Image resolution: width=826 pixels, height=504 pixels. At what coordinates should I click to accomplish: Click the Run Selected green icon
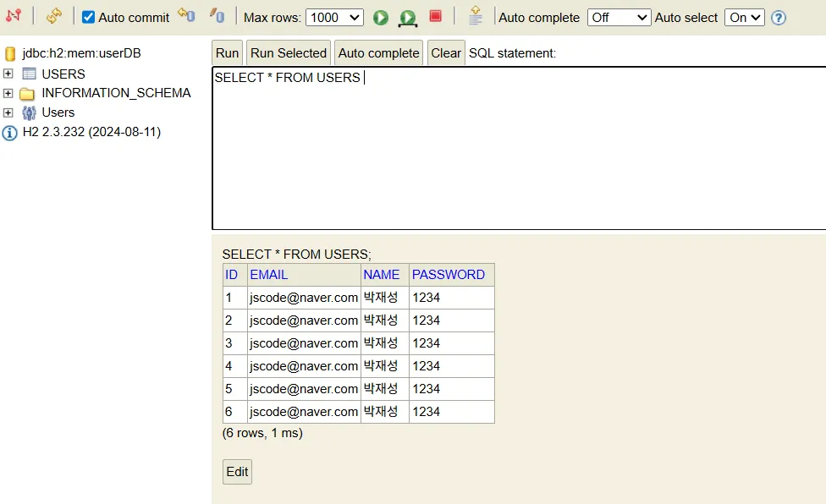[407, 18]
